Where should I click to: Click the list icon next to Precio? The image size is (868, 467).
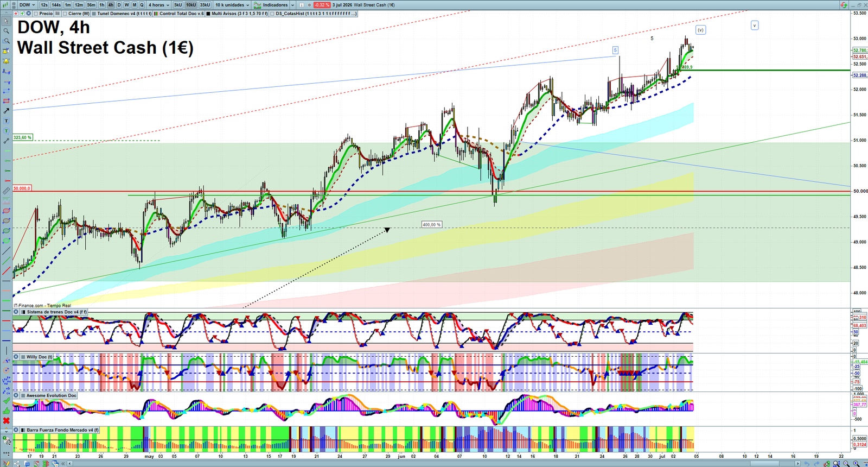click(x=58, y=14)
